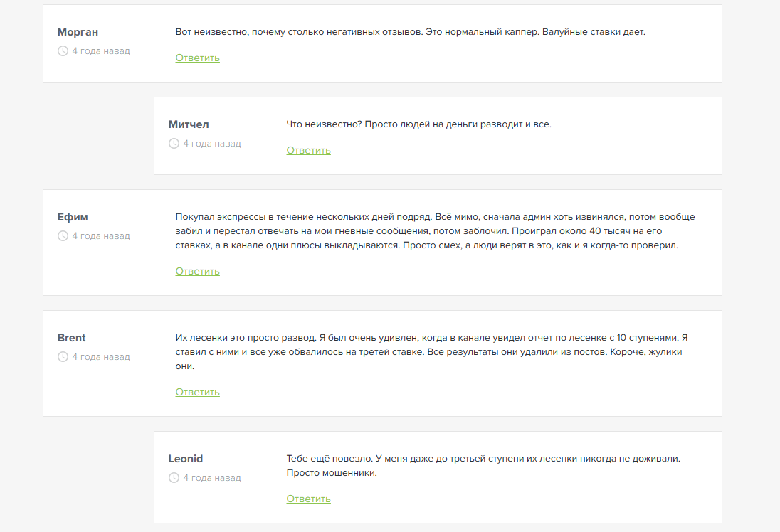The width and height of the screenshot is (780, 532).
Task: Click clock icon beside Leonid's timestamp
Action: (174, 478)
